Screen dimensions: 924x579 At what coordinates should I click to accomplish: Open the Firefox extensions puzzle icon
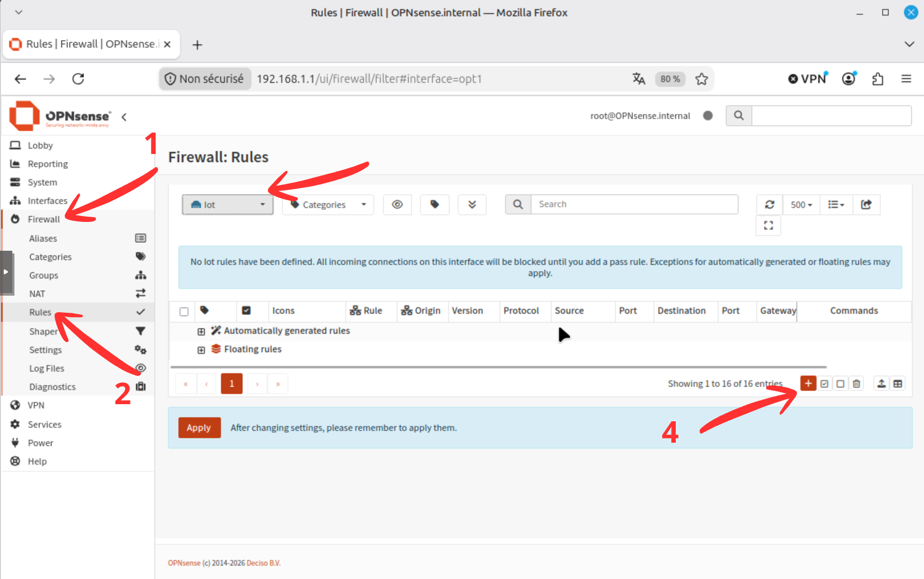877,79
